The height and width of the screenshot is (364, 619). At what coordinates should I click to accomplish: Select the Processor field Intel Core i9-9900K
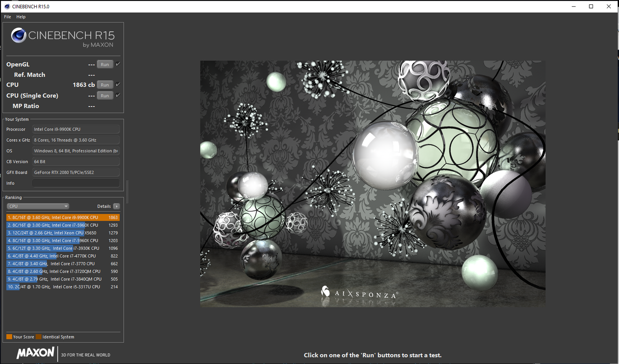tap(76, 129)
